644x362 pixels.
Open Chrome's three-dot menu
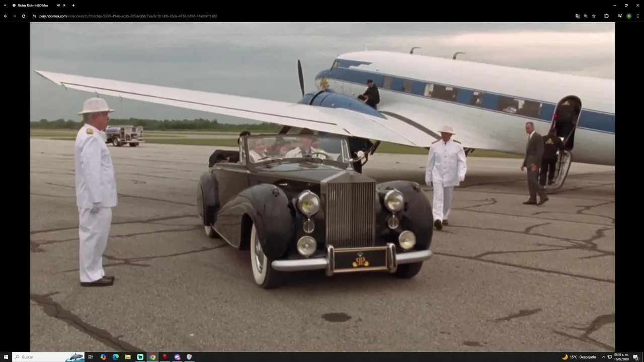click(x=638, y=16)
